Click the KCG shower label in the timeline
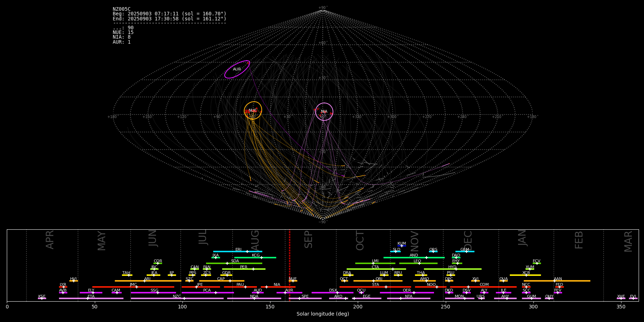644x322 pixels. [256, 255]
